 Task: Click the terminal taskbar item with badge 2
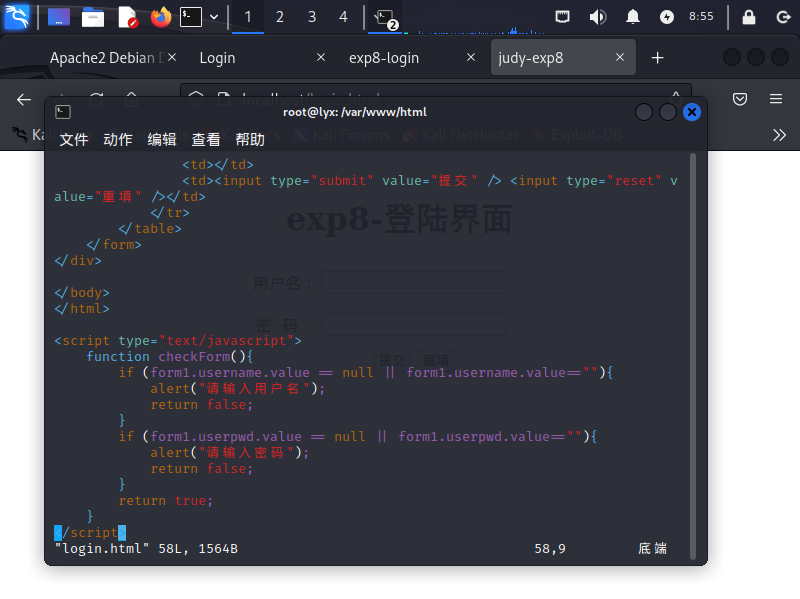coord(385,18)
